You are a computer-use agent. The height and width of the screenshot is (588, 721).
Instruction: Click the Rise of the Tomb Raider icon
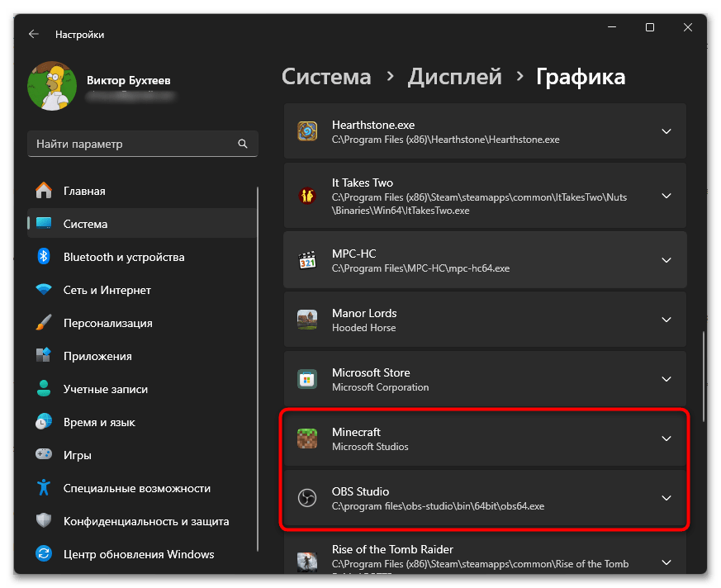(307, 562)
